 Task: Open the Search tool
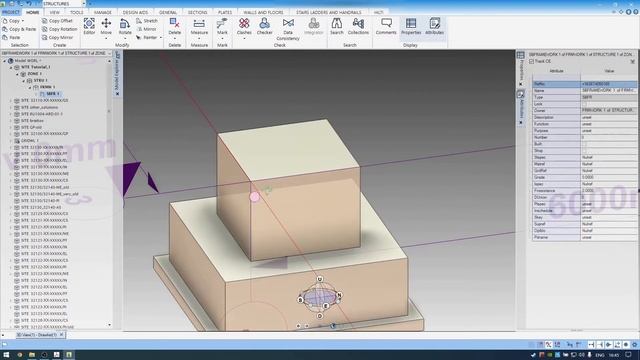337,27
